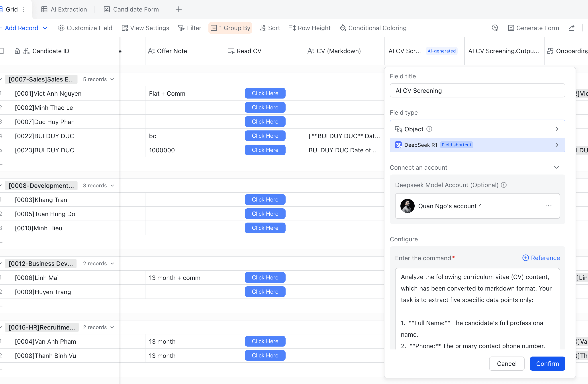Open the Object field type selector
This screenshot has height=384, width=588.
[x=477, y=129]
